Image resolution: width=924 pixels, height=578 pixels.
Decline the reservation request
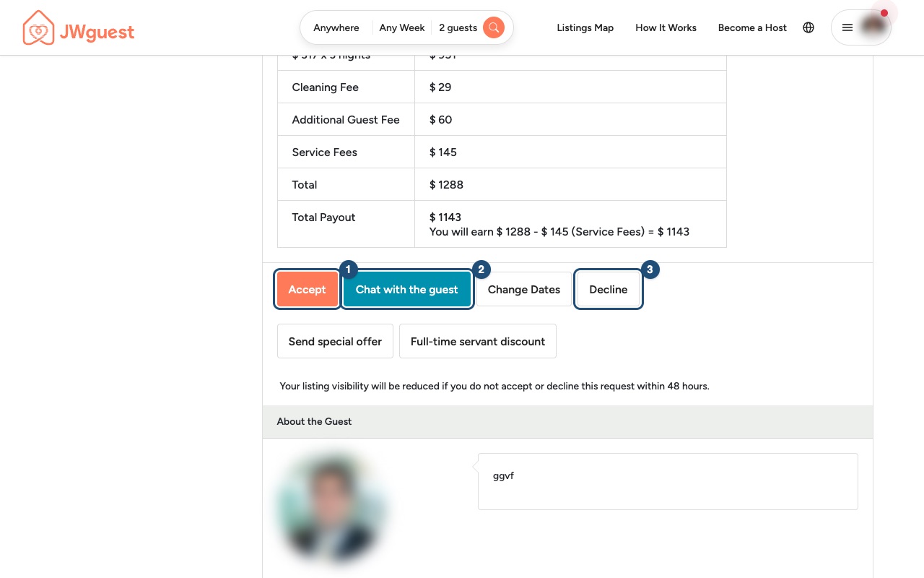pos(609,289)
